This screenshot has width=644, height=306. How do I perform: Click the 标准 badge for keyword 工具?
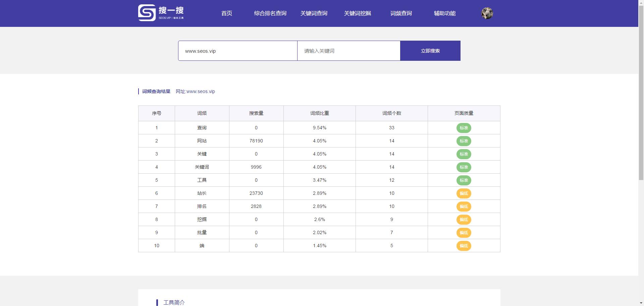464,180
